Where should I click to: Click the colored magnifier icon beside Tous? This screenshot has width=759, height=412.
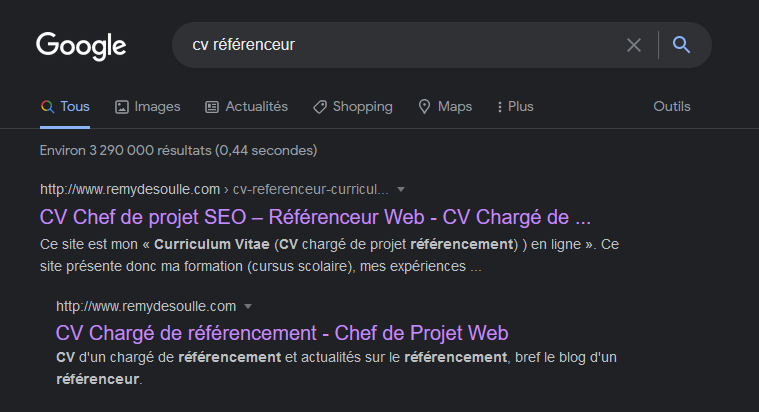coord(47,107)
